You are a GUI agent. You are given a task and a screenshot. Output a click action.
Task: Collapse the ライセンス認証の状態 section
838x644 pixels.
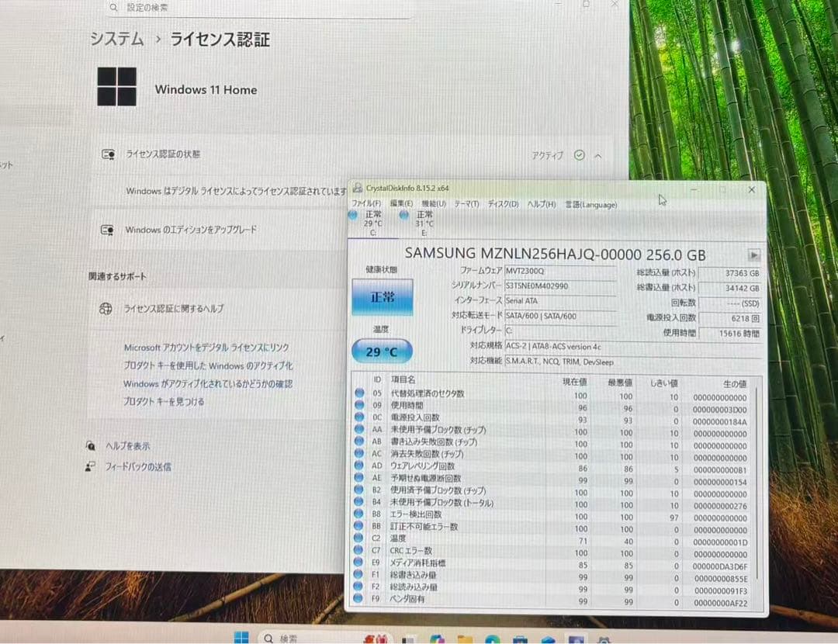coord(597,155)
